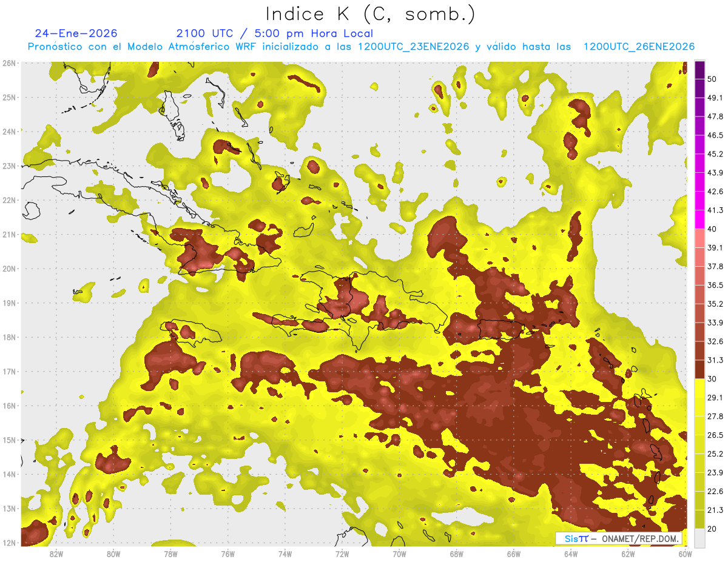Select the '1200UTC_23ENE2026' initialization time text
728x562 pixels.
click(415, 47)
